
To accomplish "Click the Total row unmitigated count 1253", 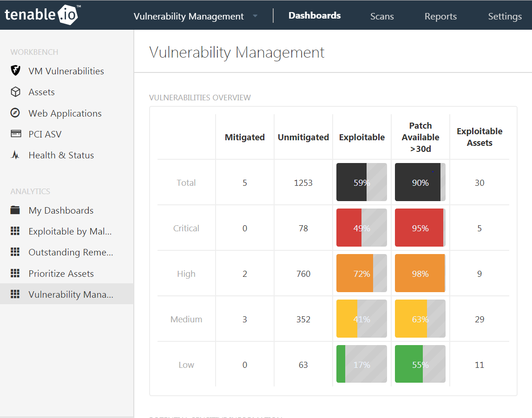I will (x=303, y=183).
